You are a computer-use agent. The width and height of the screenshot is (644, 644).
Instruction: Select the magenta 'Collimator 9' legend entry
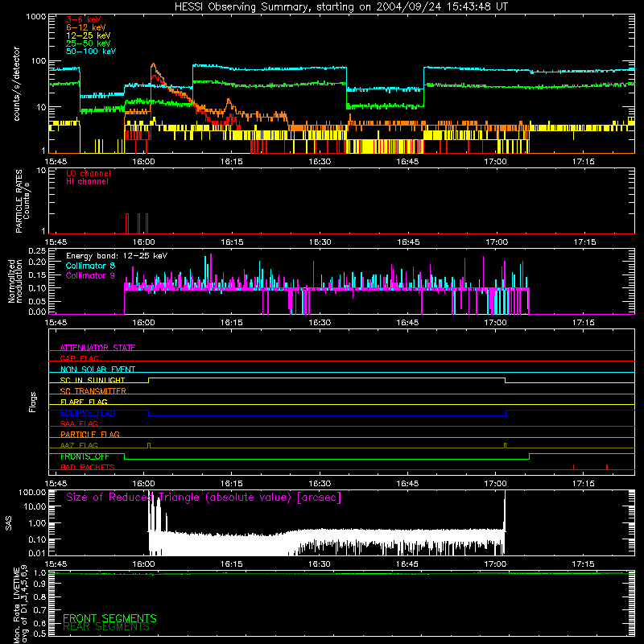[x=90, y=275]
